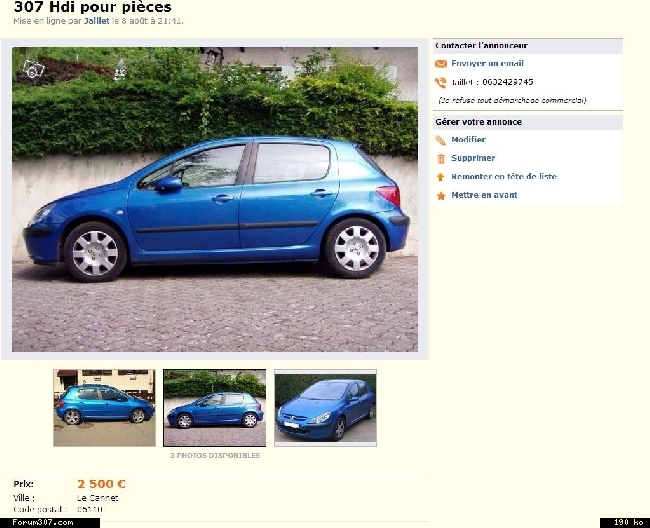Click the orange telephone icon
The width and height of the screenshot is (650, 528).
(x=441, y=82)
